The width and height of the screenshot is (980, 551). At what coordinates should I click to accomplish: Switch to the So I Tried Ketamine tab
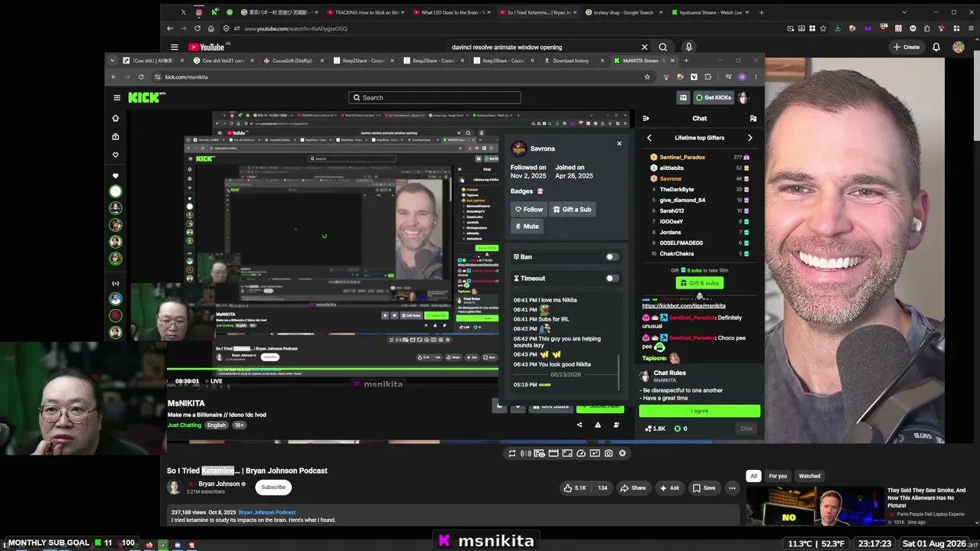(x=538, y=12)
